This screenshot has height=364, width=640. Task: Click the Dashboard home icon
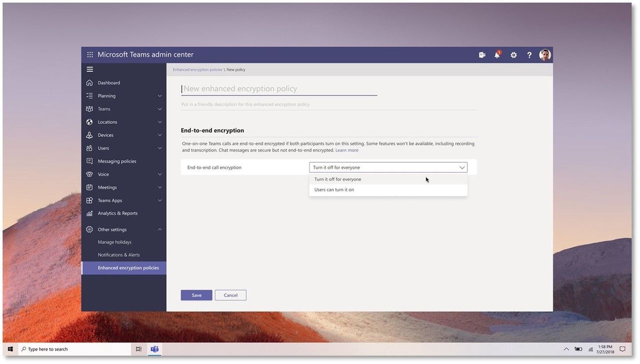[89, 83]
